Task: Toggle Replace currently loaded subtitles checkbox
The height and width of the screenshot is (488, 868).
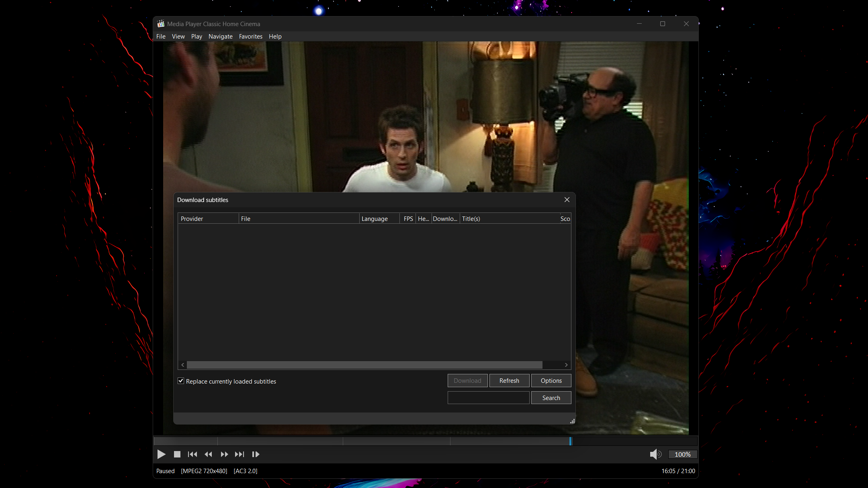Action: (x=181, y=381)
